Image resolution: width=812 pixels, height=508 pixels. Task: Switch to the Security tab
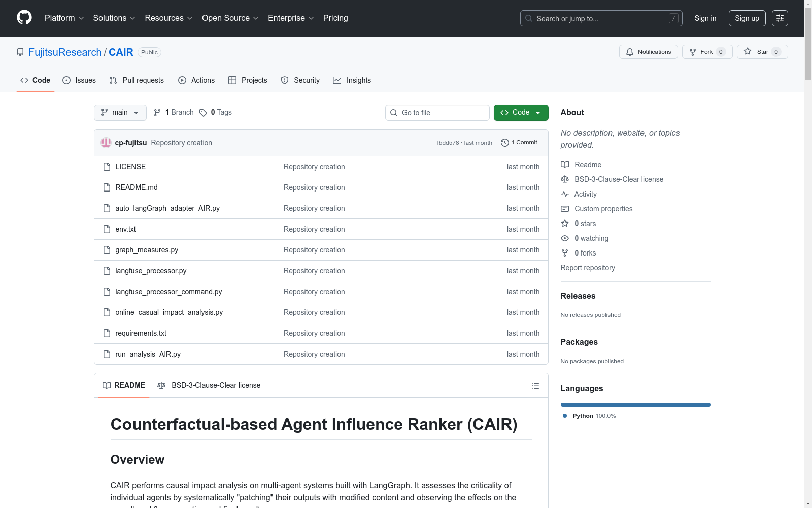point(300,80)
